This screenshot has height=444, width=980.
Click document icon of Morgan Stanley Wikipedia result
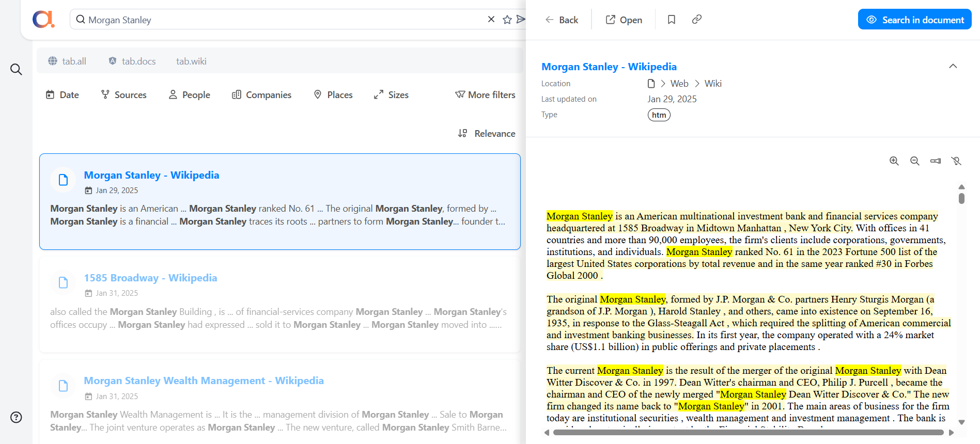tap(63, 180)
